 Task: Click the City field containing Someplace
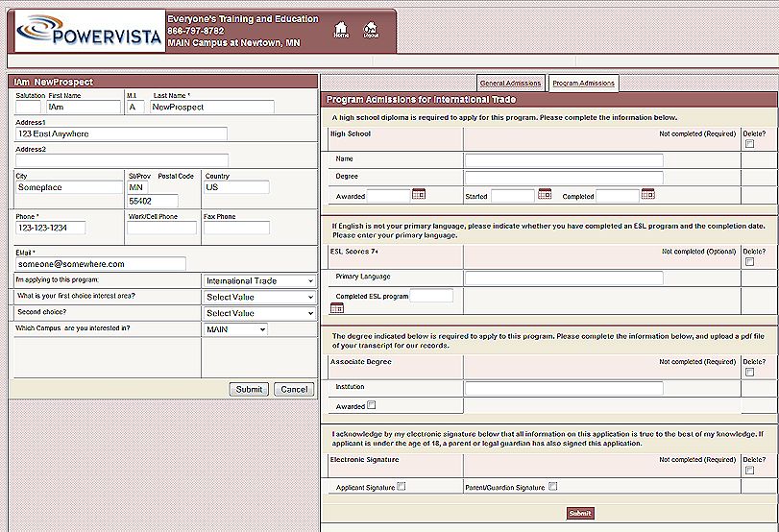[x=69, y=187]
